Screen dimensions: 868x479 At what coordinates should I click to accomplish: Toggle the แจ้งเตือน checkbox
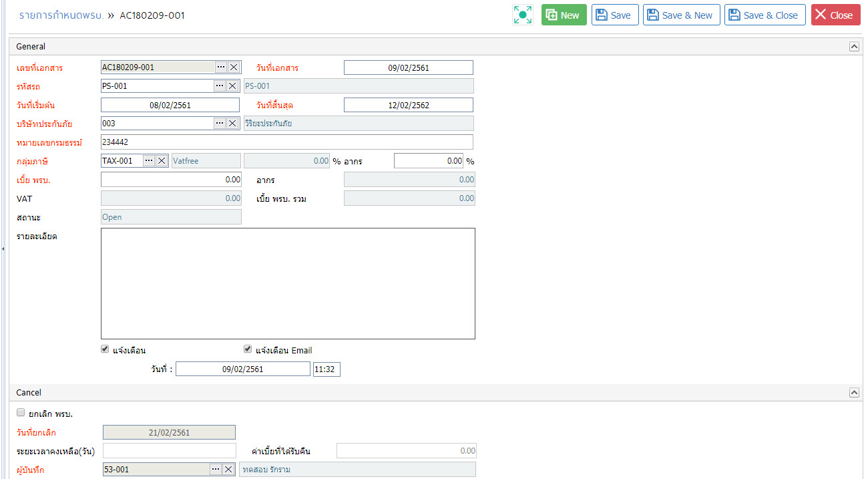(x=105, y=349)
